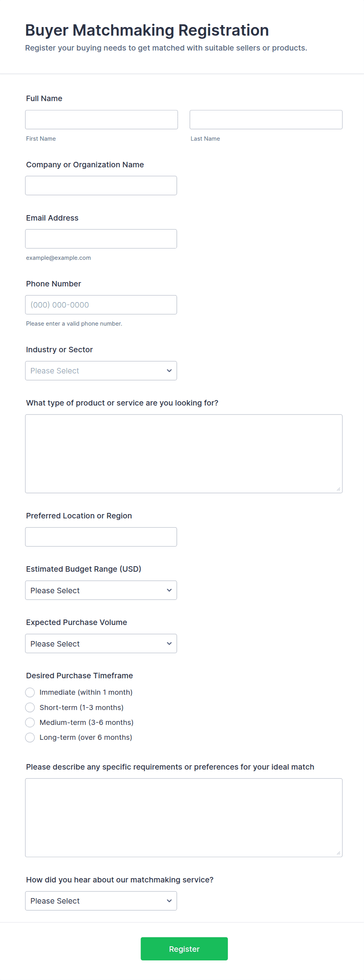Click the product or service type textarea

(184, 453)
